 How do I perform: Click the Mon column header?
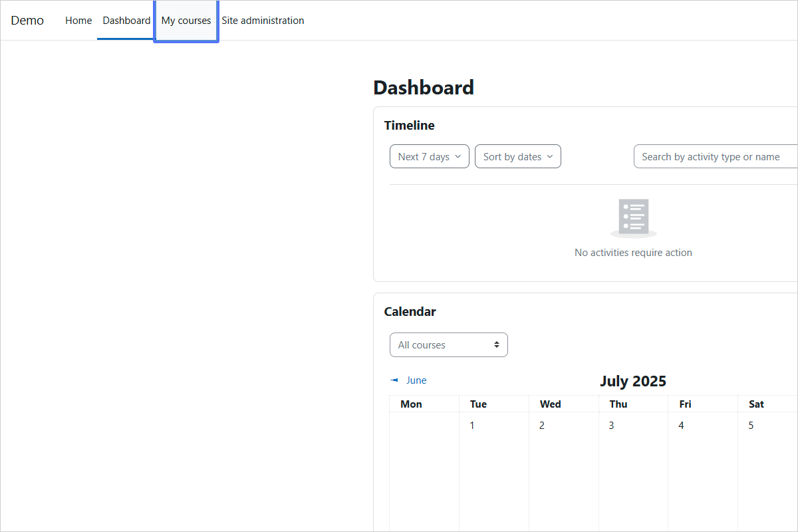coord(411,404)
